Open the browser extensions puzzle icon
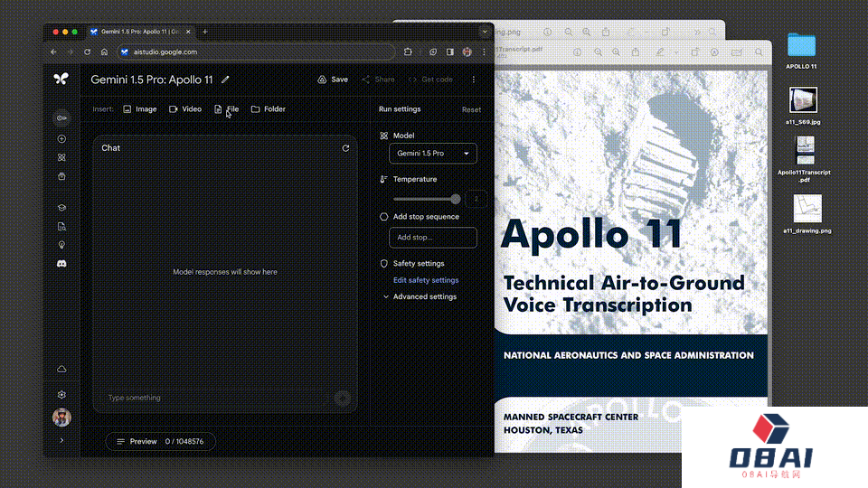This screenshot has width=868, height=488. [x=408, y=52]
